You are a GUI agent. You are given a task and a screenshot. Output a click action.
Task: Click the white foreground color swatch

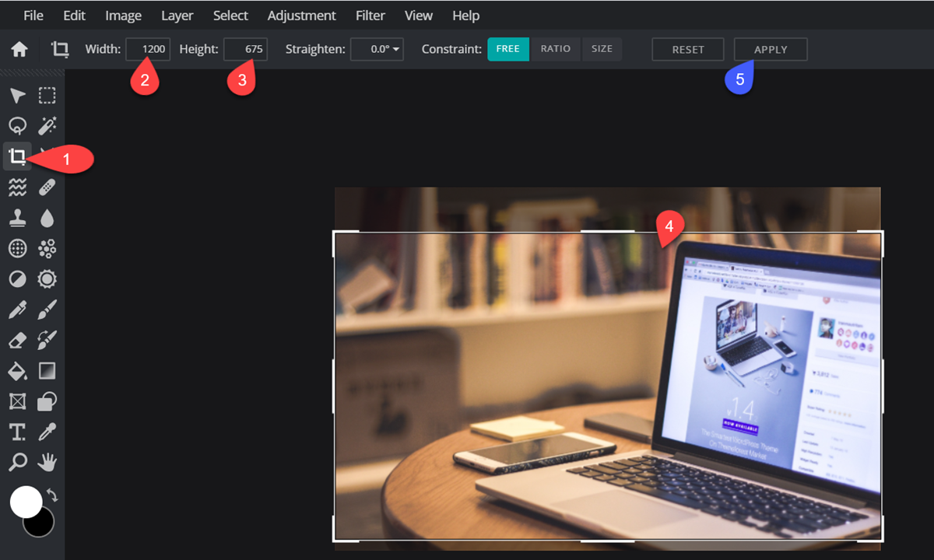[x=26, y=502]
